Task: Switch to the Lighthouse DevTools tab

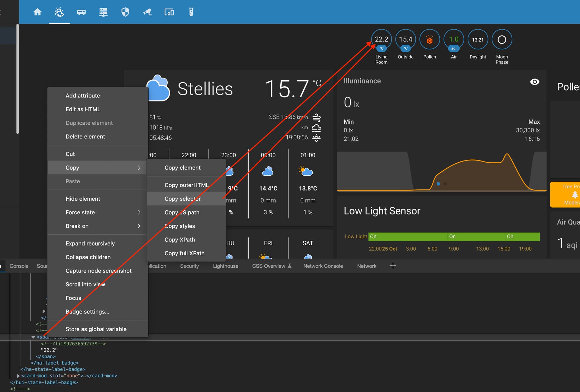Action: click(225, 266)
